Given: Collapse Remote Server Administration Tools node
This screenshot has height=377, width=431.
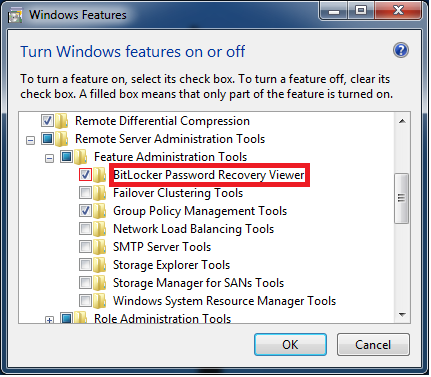Looking at the screenshot, I should point(30,140).
